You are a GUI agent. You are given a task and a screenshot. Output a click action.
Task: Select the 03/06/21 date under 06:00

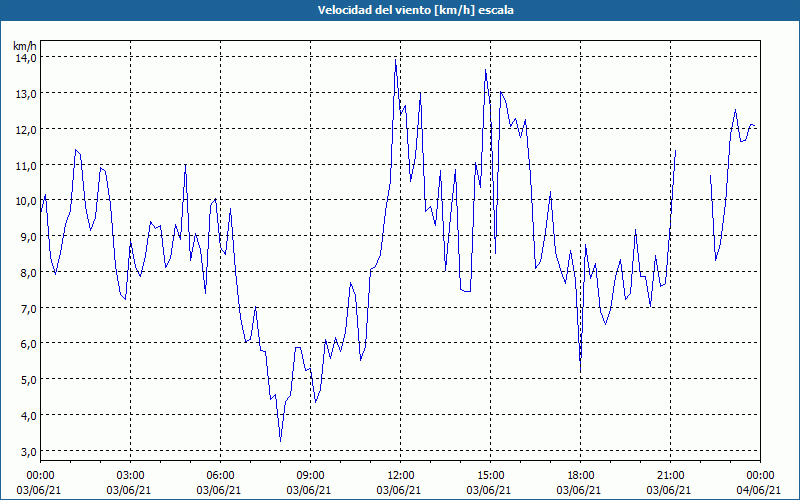pos(219,490)
